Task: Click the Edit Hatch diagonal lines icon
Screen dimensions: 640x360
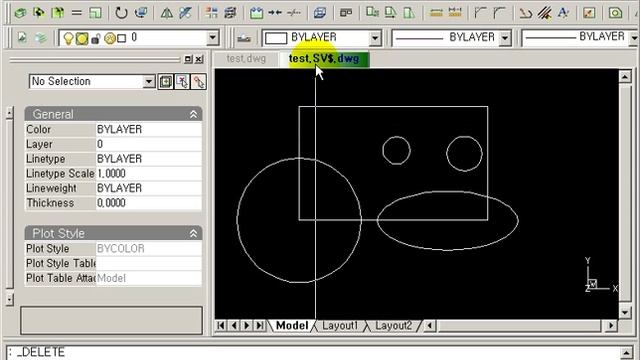Action: point(544,13)
